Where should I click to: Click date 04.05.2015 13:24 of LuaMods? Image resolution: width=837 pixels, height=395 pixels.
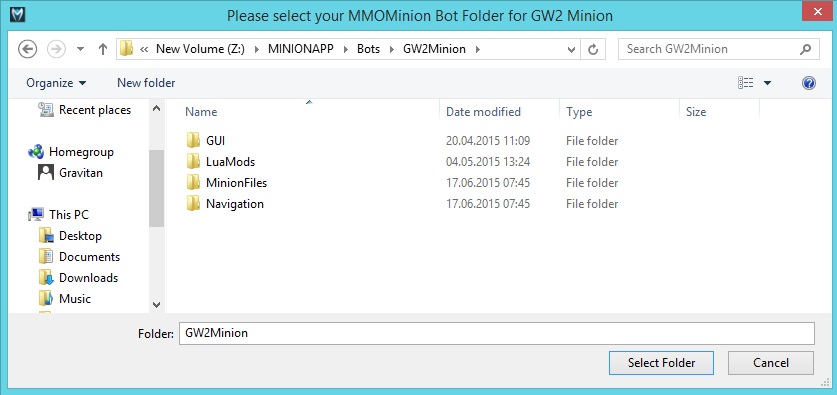(488, 162)
